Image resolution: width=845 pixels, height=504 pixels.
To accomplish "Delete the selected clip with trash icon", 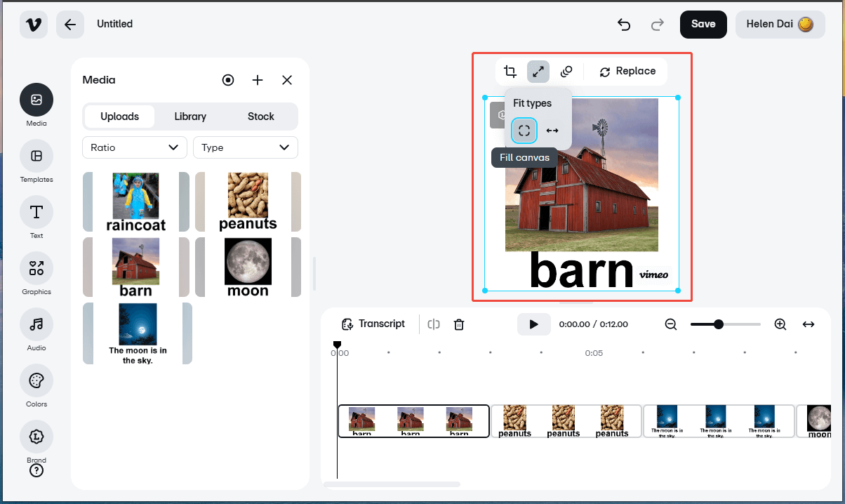I will (459, 324).
